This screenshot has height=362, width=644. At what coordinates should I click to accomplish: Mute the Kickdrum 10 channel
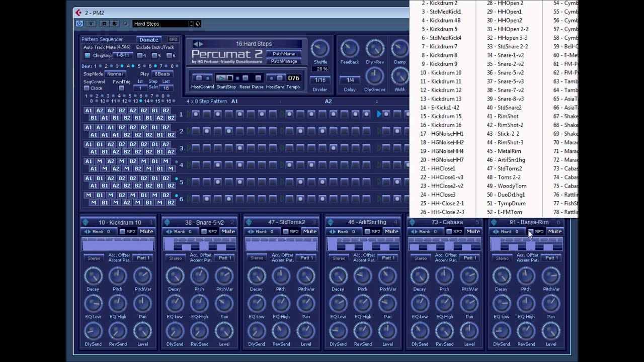pyautogui.click(x=146, y=232)
